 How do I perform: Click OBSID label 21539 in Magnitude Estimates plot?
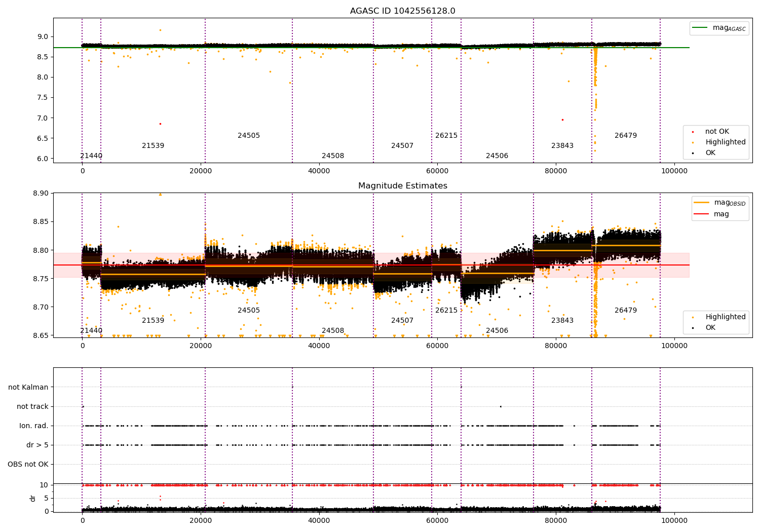153,321
